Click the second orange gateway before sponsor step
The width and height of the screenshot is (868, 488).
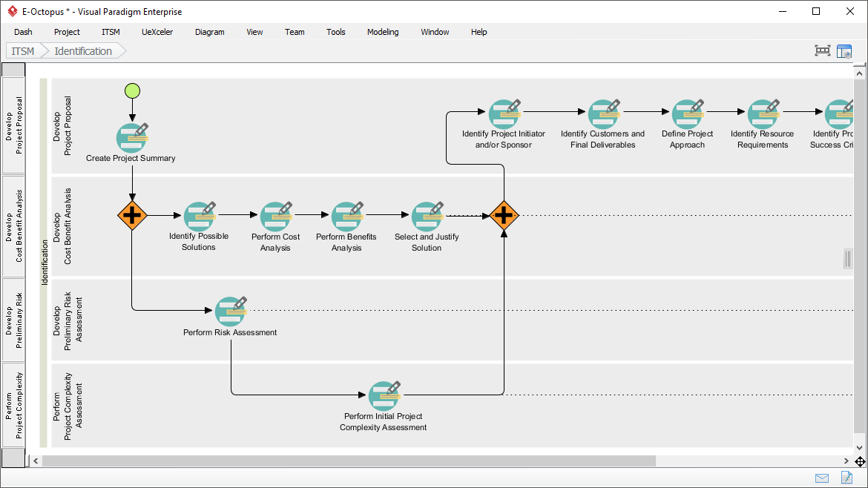(504, 216)
